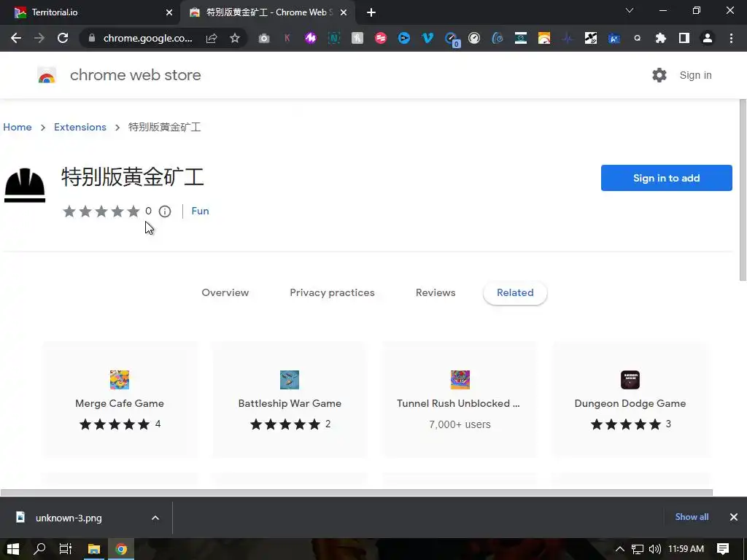Open the tab search dropdown arrow
This screenshot has height=560, width=747.
click(x=630, y=10)
